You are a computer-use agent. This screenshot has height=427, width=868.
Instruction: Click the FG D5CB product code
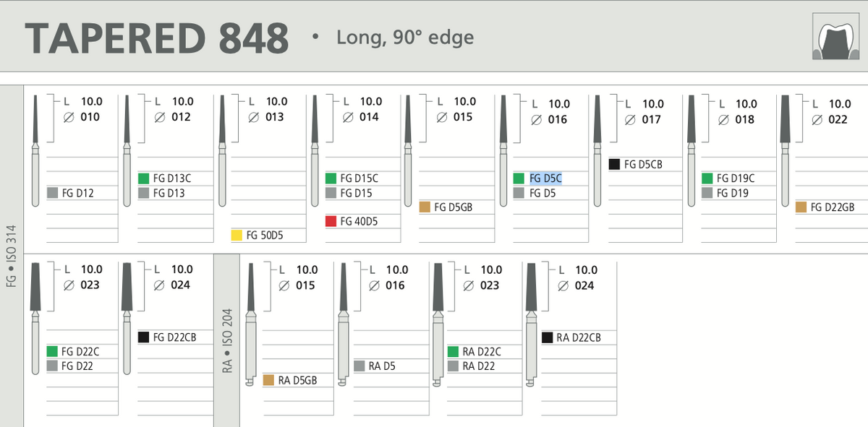643,164
